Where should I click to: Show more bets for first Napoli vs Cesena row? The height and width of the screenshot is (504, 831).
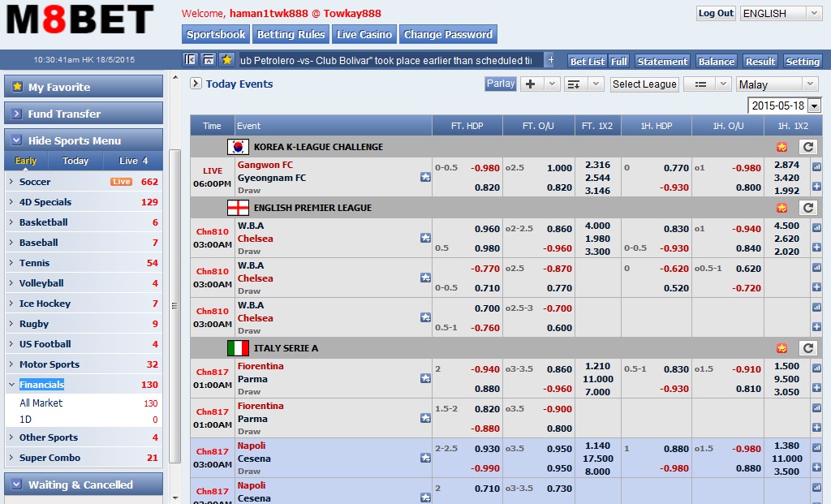click(816, 467)
